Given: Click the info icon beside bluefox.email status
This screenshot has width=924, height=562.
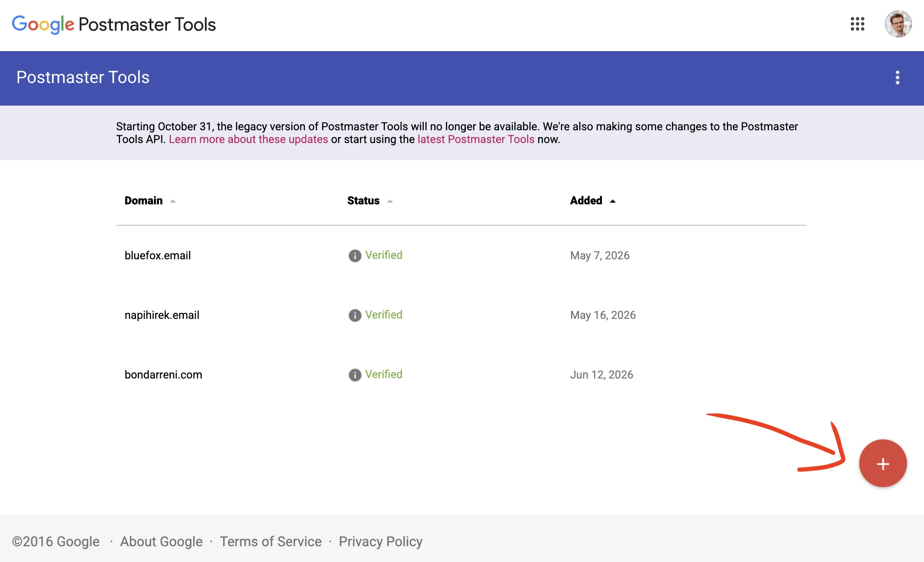Looking at the screenshot, I should click(355, 255).
